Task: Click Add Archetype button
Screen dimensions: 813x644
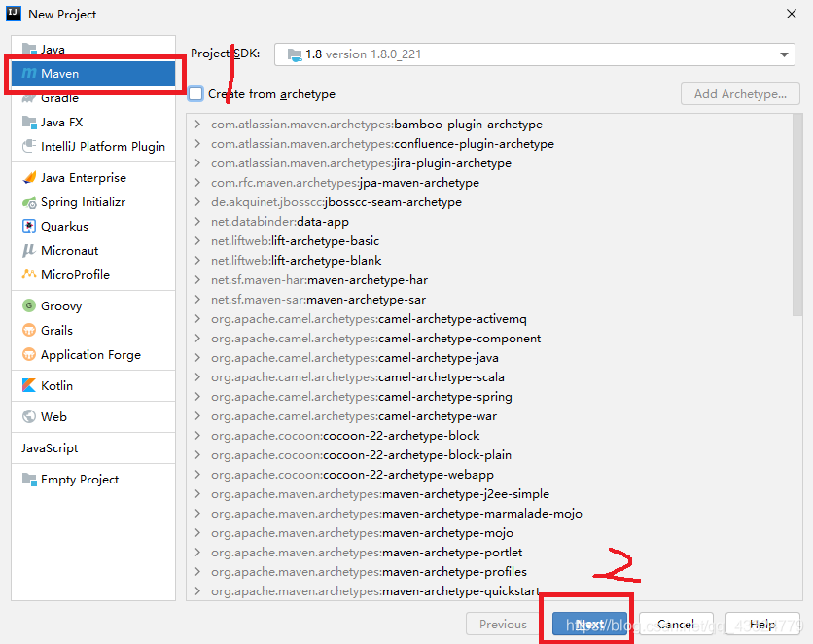Action: click(x=740, y=93)
